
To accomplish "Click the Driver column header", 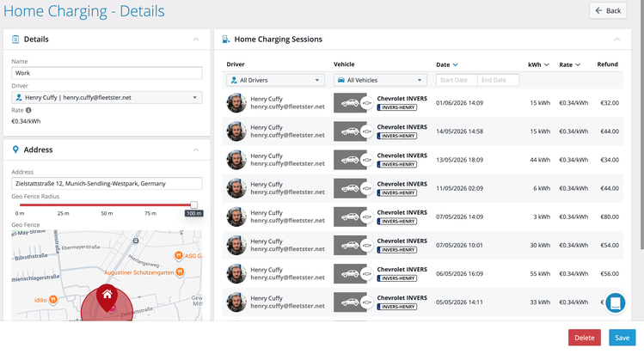I will coord(236,64).
